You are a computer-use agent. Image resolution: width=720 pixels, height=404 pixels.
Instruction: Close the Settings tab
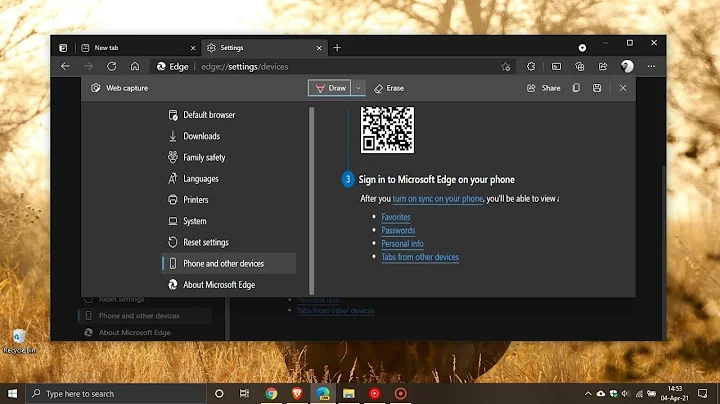[319, 48]
